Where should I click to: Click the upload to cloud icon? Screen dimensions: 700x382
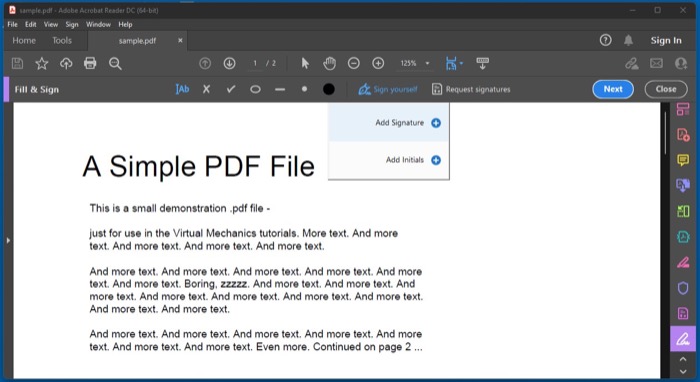(x=66, y=63)
